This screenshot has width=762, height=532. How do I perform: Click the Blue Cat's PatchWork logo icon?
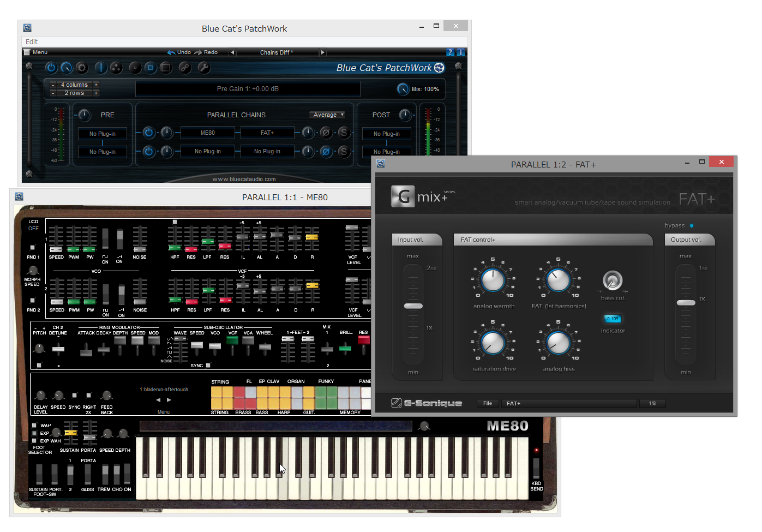pos(439,68)
